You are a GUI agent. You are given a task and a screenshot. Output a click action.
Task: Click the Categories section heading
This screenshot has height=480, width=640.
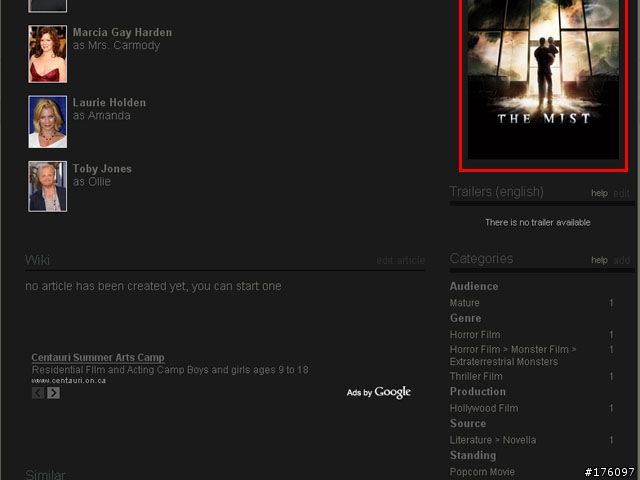point(481,258)
